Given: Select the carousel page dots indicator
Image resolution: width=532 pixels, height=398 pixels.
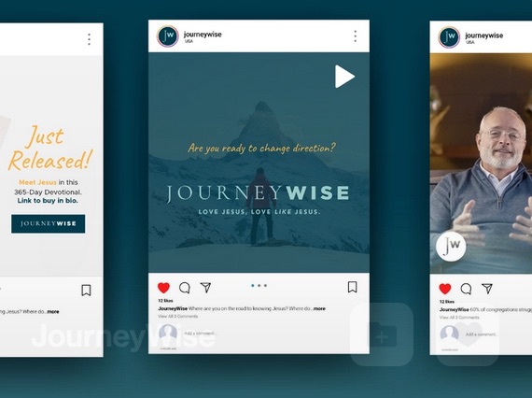Looking at the screenshot, I should 259,286.
